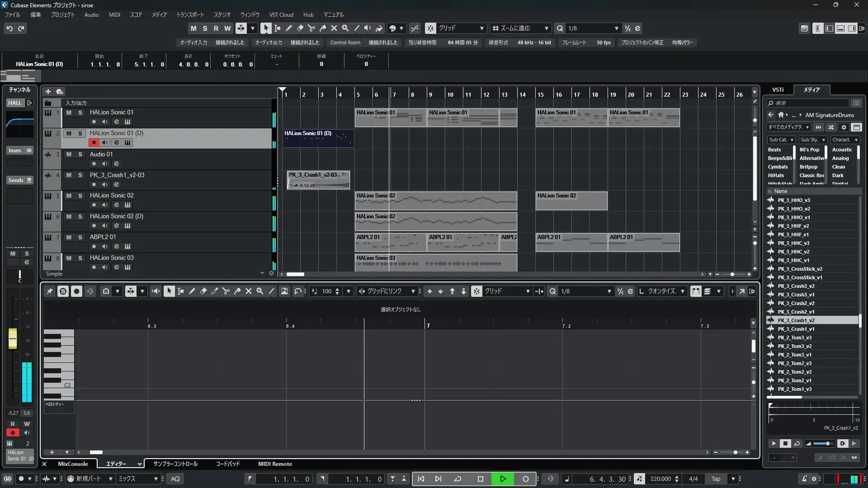This screenshot has width=868, height=488.
Task: Click the Add Track plus icon
Action: click(x=48, y=92)
